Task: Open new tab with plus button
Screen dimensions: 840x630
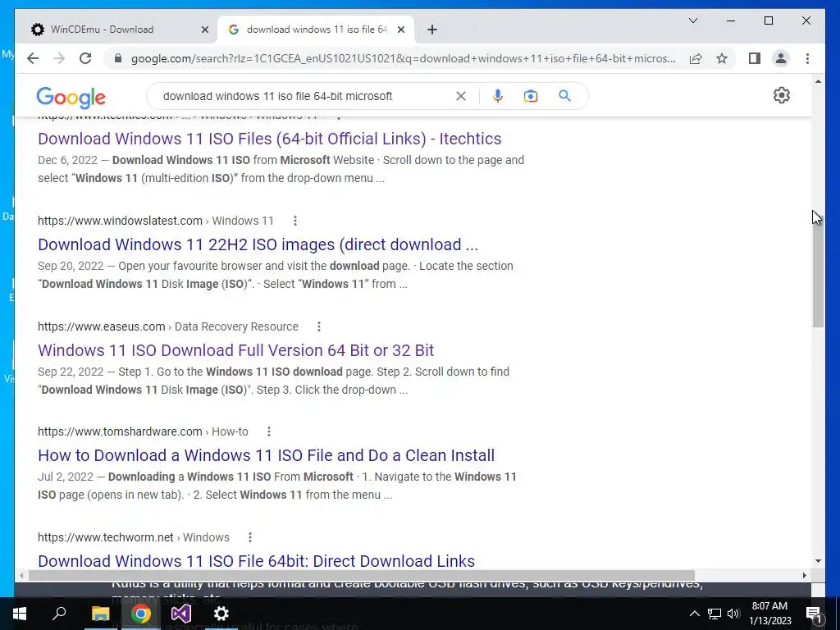Action: coord(432,30)
